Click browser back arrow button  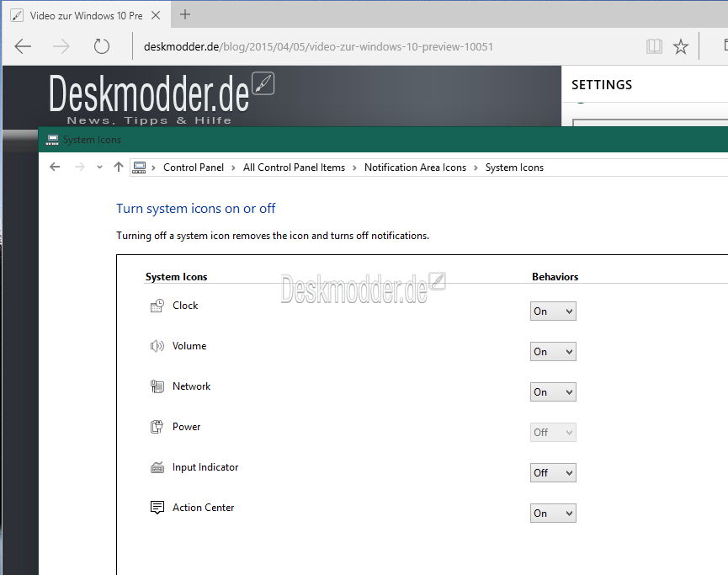coord(23,46)
